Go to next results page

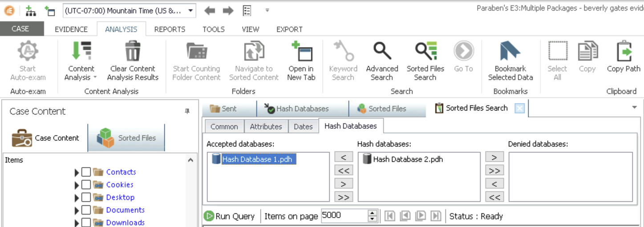pos(421,216)
